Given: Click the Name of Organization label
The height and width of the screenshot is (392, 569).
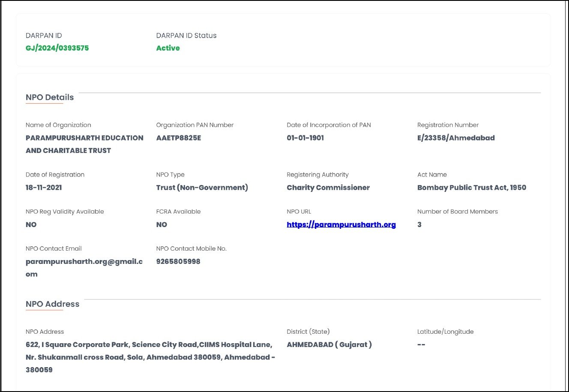Looking at the screenshot, I should [x=58, y=125].
